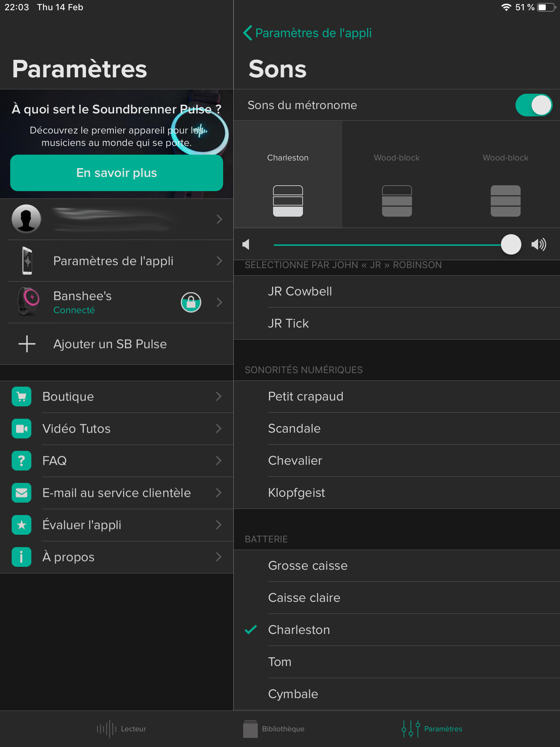Select the JR Tick sound
This screenshot has height=747, width=560.
(x=397, y=324)
